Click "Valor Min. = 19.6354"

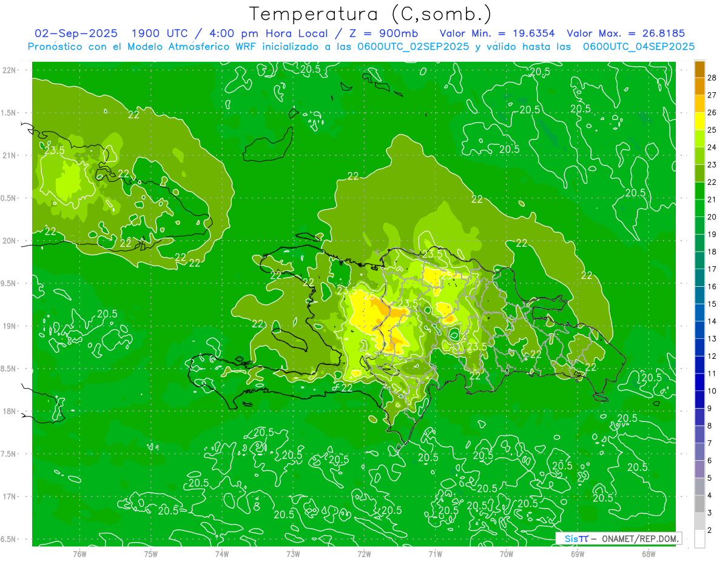pyautogui.click(x=497, y=33)
